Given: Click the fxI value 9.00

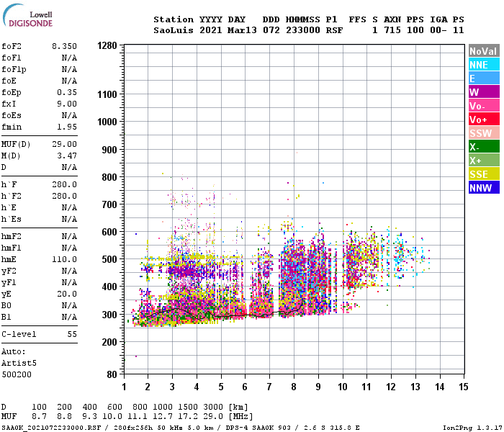Looking at the screenshot, I should pyautogui.click(x=67, y=104).
